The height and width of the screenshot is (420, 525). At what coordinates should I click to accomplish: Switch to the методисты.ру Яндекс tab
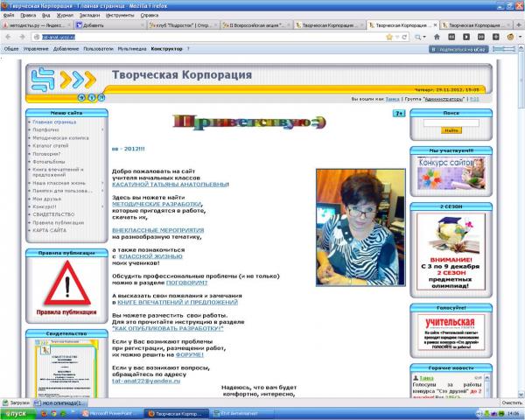coord(37,25)
